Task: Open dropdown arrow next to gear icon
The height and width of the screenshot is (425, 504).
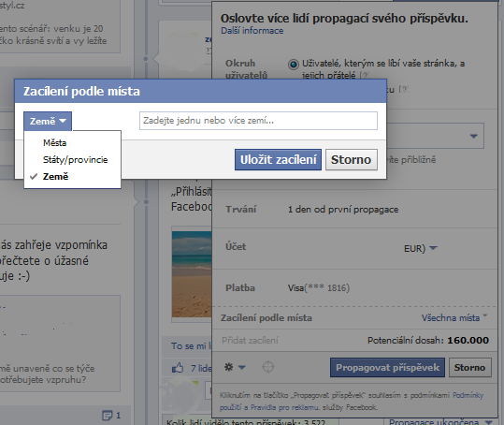Action: click(x=241, y=367)
